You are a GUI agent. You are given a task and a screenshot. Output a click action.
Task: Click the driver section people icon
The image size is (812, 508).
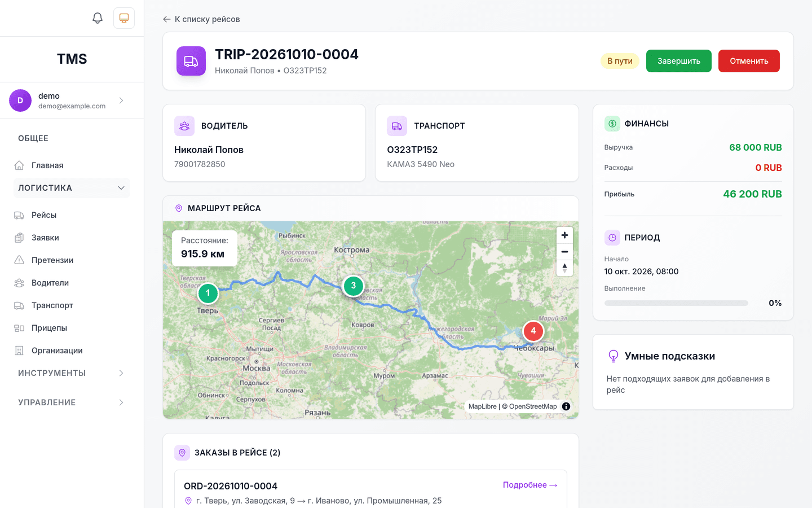point(184,126)
